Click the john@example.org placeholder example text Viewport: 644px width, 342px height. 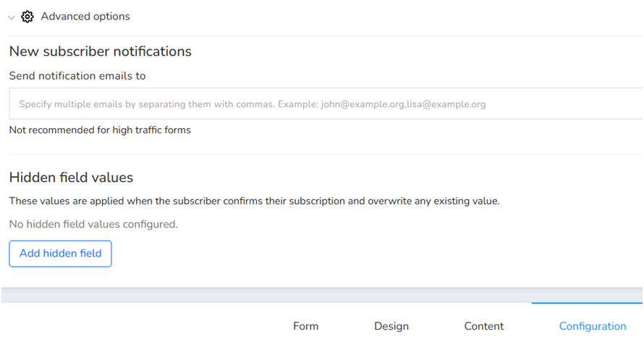click(363, 104)
